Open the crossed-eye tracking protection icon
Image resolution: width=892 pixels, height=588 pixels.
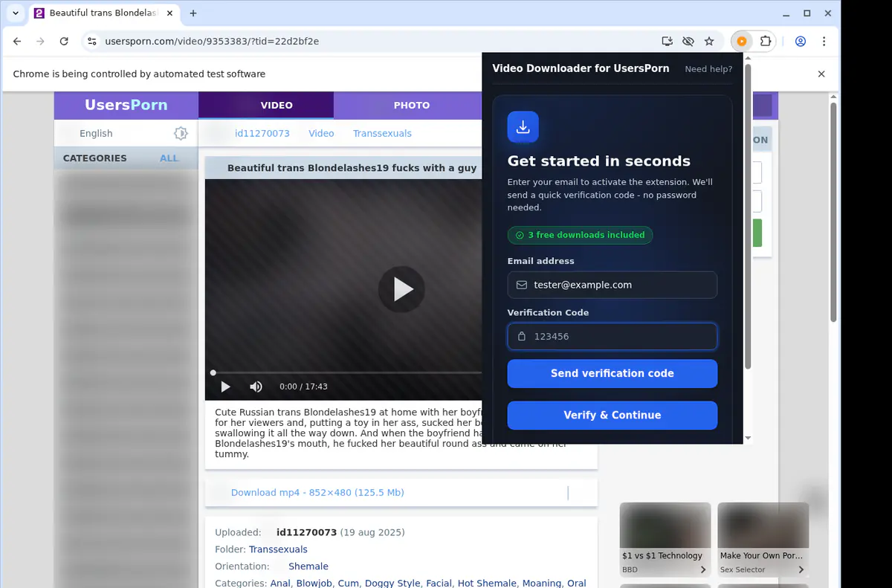(x=688, y=42)
